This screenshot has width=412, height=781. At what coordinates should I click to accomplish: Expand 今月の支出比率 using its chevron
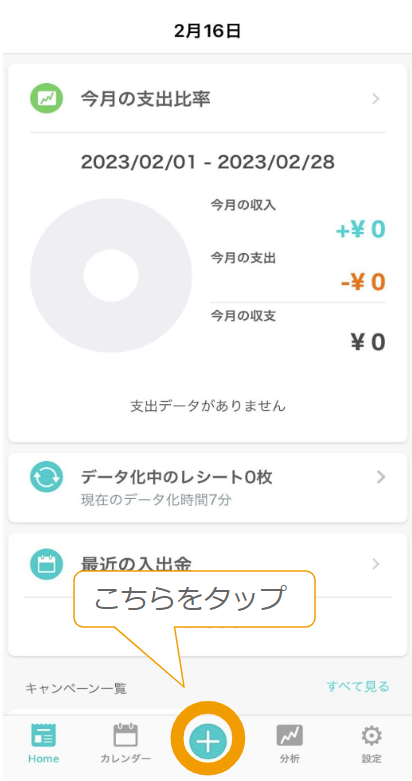376,99
